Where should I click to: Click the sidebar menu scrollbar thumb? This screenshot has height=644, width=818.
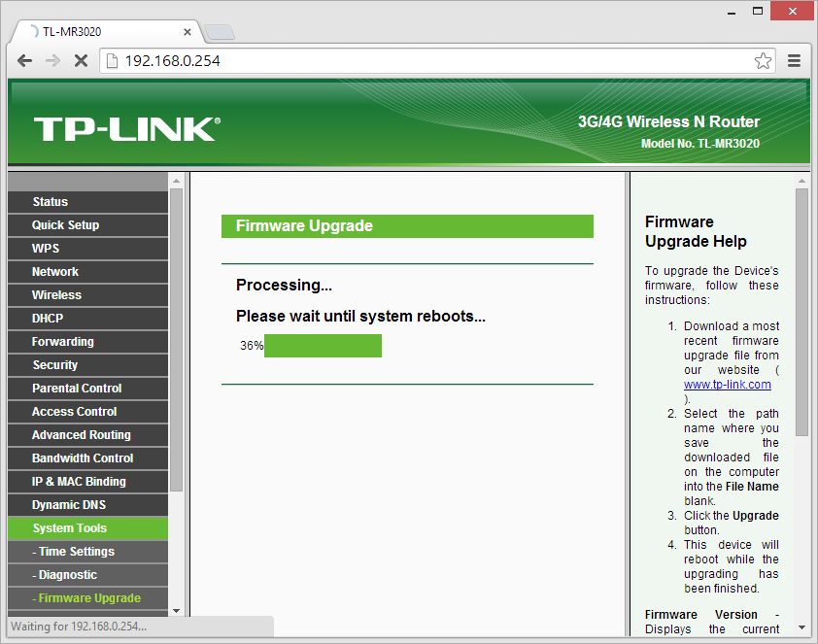coord(177,339)
